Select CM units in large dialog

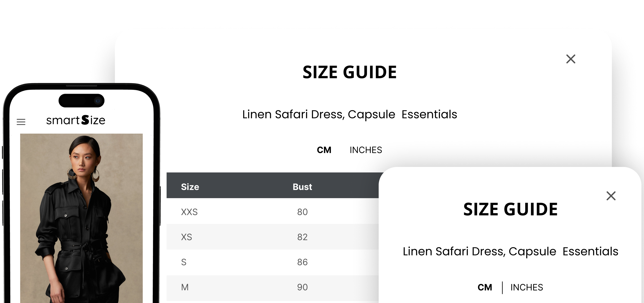(x=324, y=150)
